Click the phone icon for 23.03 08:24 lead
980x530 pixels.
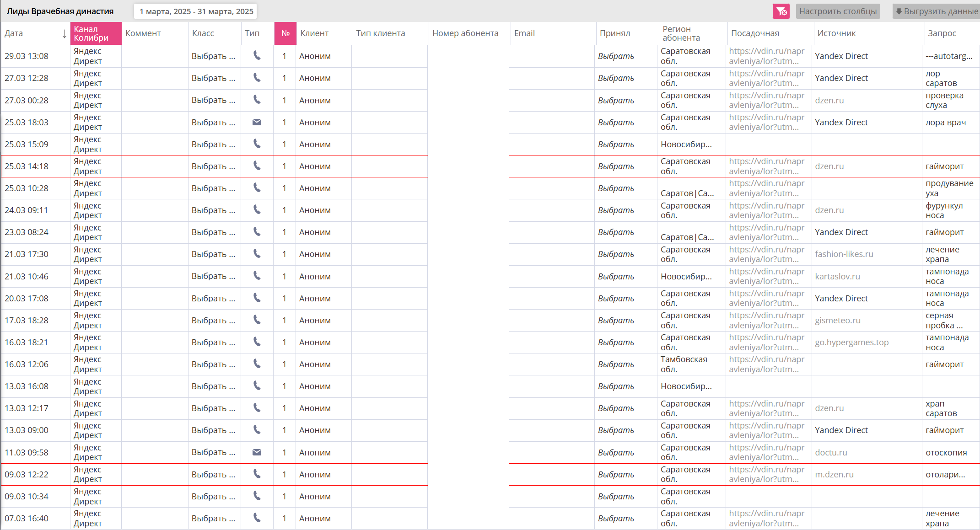[257, 232]
